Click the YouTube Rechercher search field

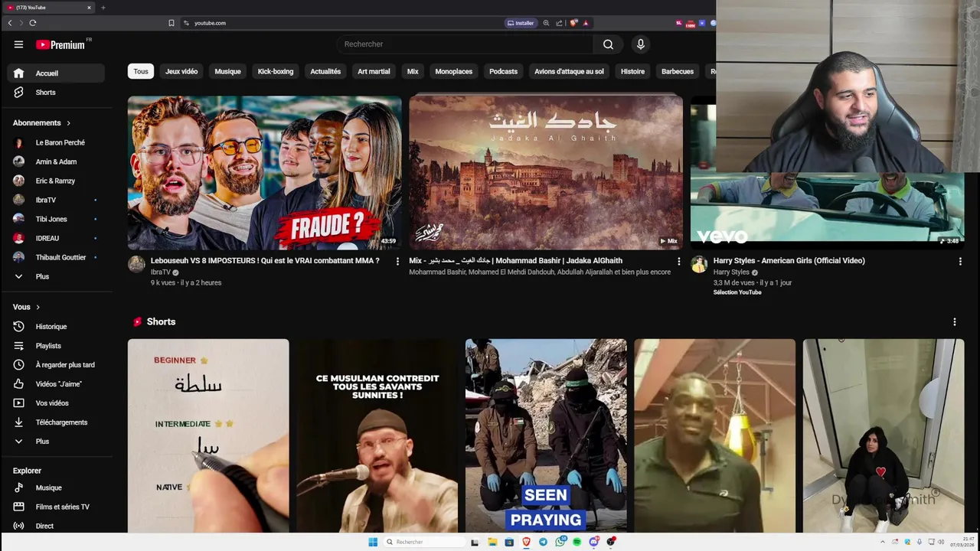click(465, 44)
